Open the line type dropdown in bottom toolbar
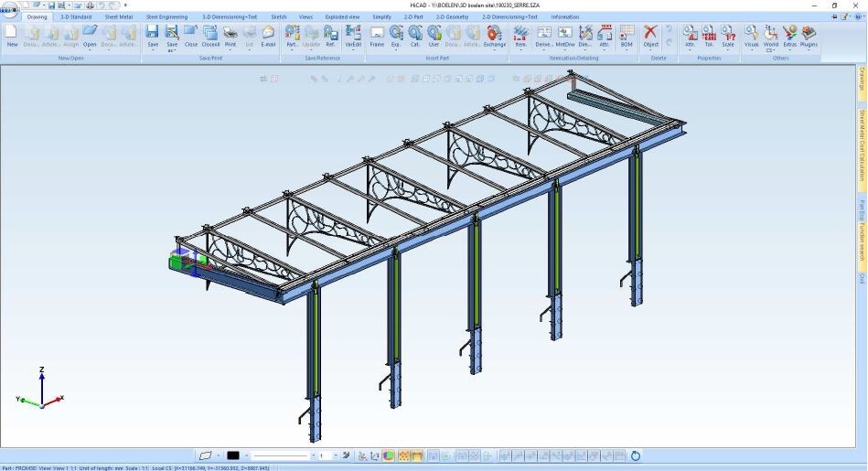This screenshot has width=868, height=471. [313, 455]
